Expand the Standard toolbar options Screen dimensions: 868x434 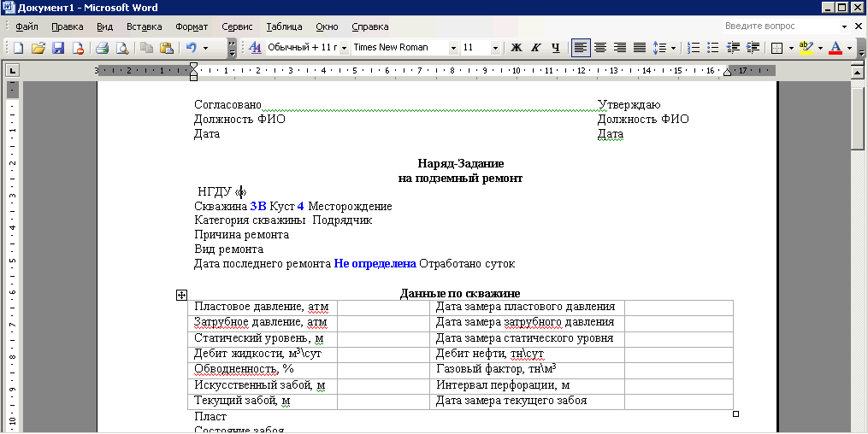232,48
